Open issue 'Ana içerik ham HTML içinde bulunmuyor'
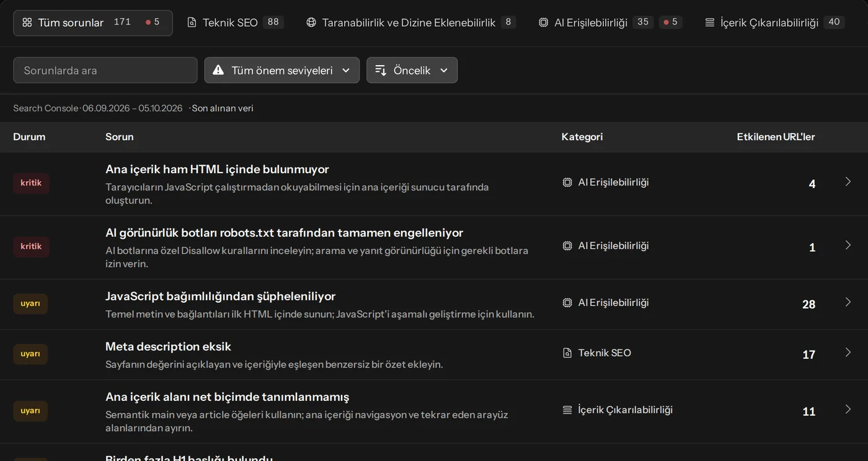Image resolution: width=868 pixels, height=461 pixels. 217,169
